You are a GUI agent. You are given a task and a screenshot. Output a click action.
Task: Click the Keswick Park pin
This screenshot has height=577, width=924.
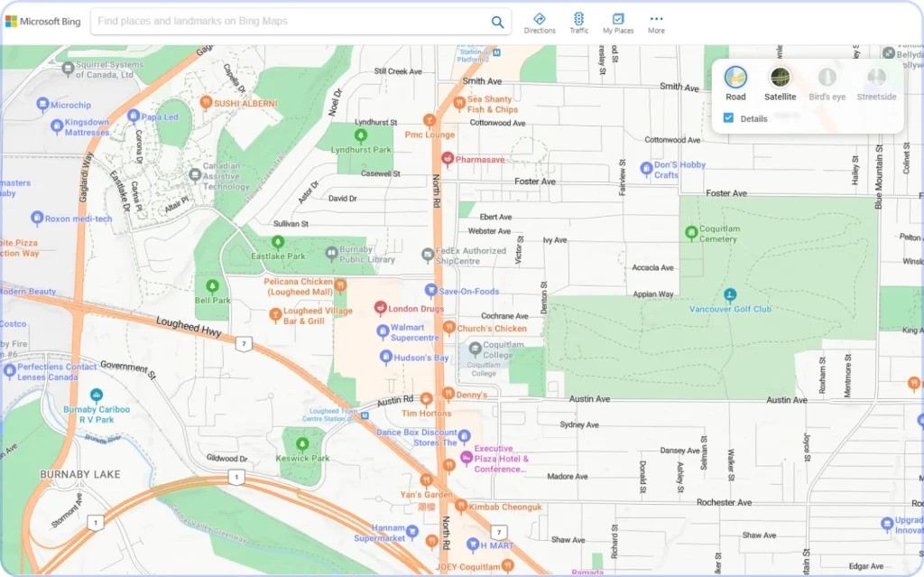coord(302,444)
